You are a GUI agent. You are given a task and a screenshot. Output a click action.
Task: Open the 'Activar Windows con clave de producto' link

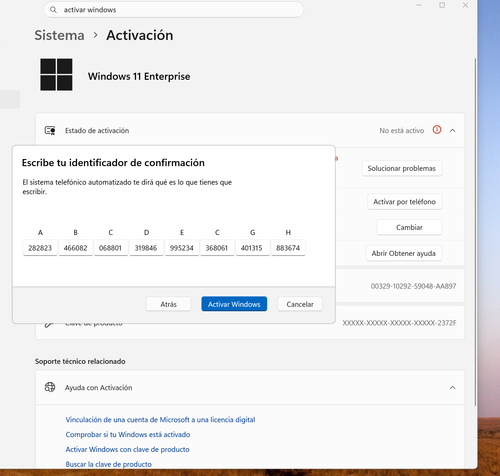(127, 449)
